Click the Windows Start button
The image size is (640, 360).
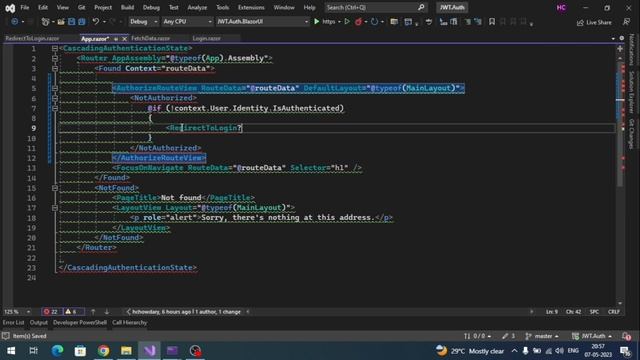11,351
